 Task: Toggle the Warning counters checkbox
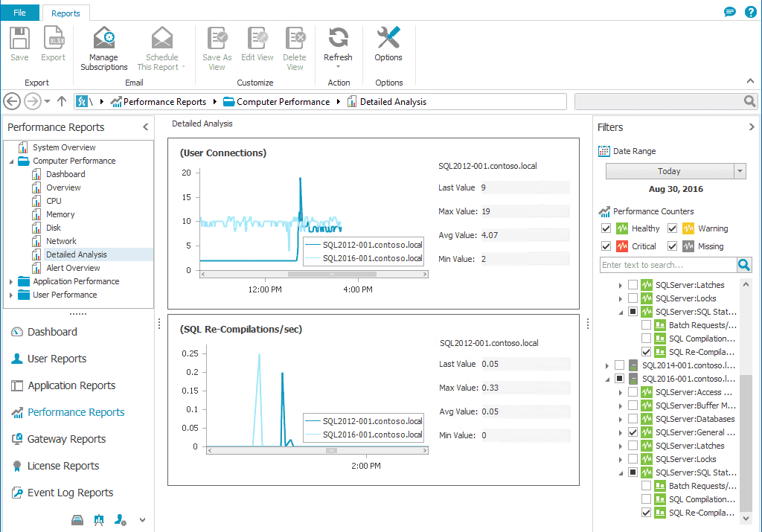pos(672,228)
